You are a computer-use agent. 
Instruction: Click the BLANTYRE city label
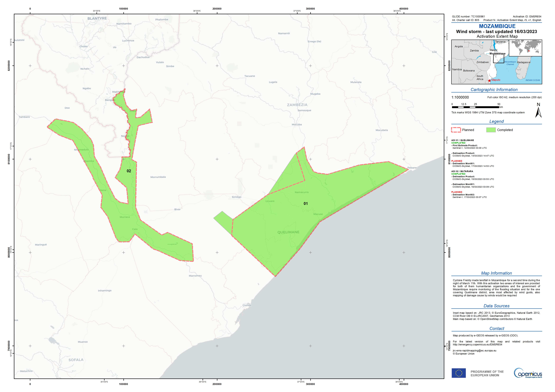[x=97, y=18]
